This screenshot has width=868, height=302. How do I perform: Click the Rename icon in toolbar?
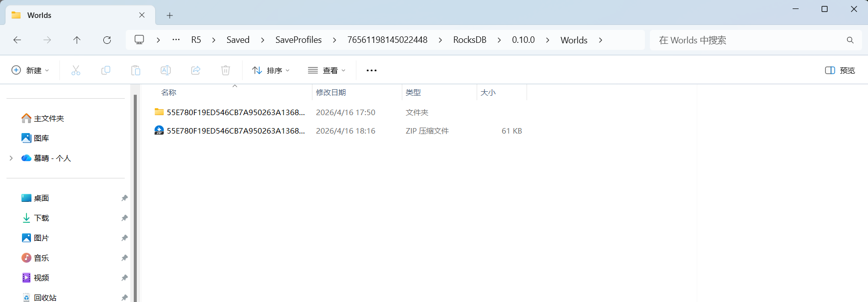click(x=166, y=70)
